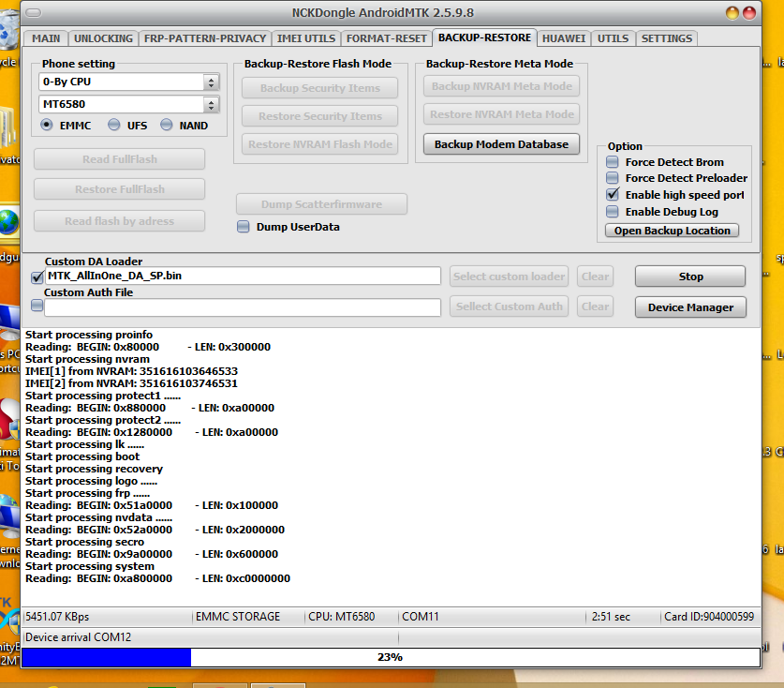This screenshot has height=688, width=784.
Task: Switch to the UTILS tab
Action: [x=613, y=38]
